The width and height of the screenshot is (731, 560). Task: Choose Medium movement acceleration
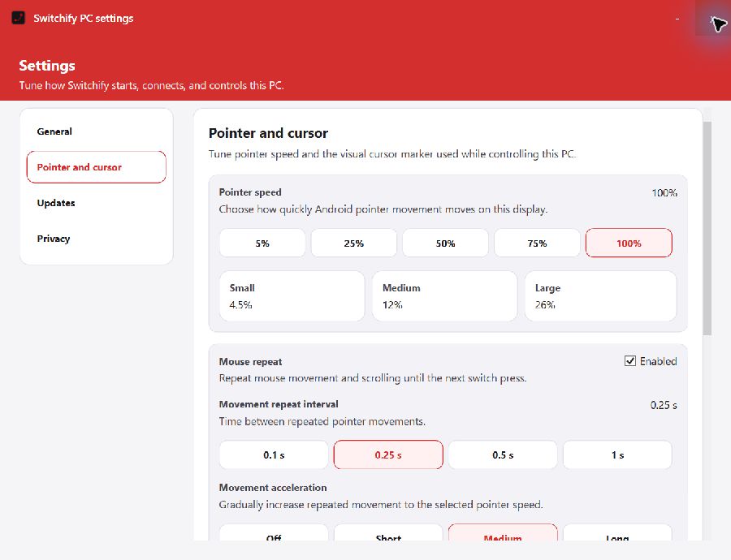pos(503,532)
